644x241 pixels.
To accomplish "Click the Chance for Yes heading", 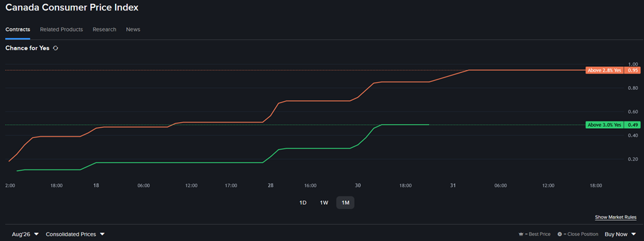I will click(28, 48).
